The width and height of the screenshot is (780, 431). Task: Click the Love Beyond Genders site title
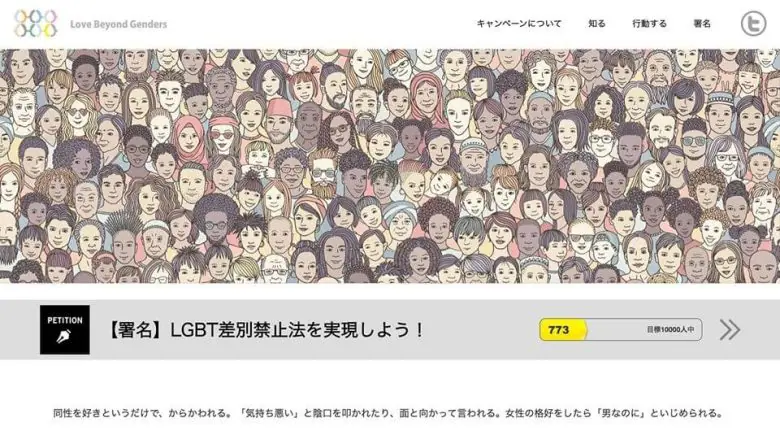click(x=118, y=24)
